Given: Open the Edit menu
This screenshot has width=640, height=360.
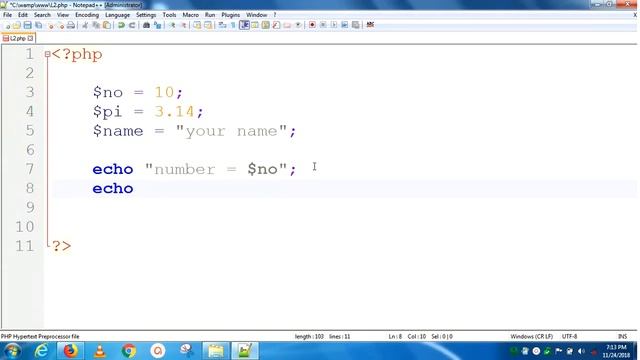Looking at the screenshot, I should [23, 15].
